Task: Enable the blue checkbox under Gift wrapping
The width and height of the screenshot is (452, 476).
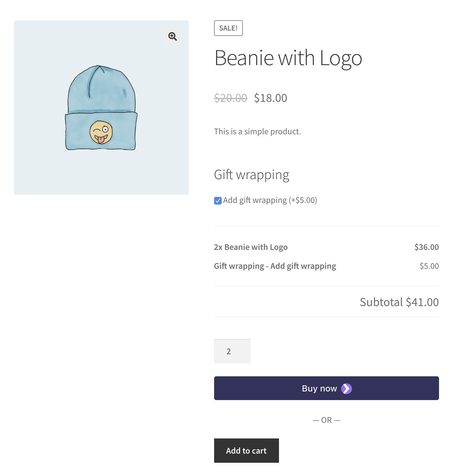Action: [x=217, y=200]
